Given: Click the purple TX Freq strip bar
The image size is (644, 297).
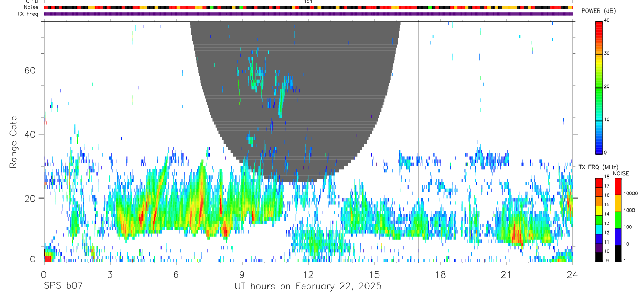Looking at the screenshot, I should pos(308,14).
